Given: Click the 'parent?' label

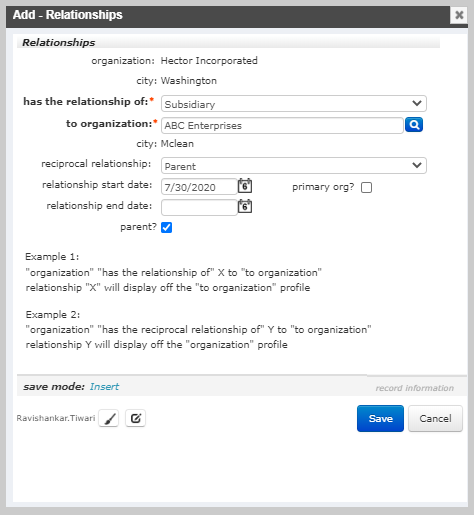Looking at the screenshot, I should pos(138,227).
